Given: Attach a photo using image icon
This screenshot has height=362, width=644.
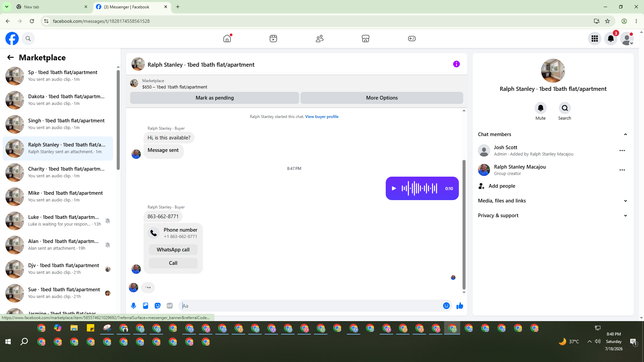Looking at the screenshot, I should [146, 306].
